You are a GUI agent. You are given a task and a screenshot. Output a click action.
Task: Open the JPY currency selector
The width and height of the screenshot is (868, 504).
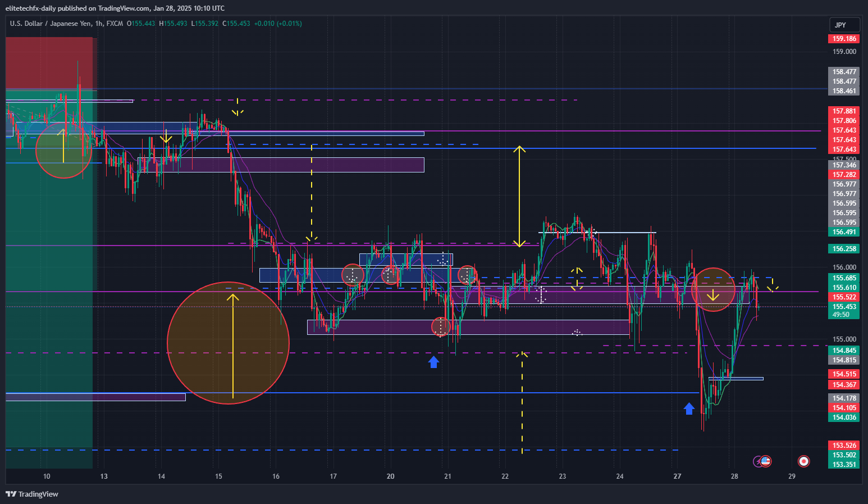click(844, 25)
